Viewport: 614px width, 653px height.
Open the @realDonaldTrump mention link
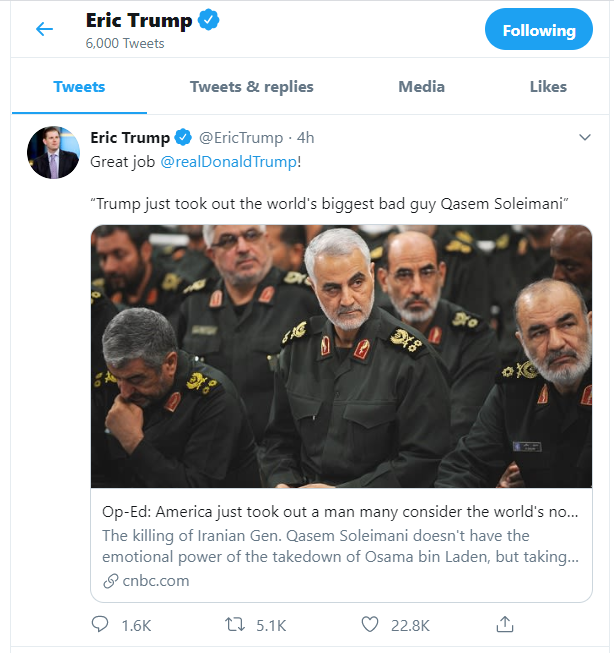[227, 161]
